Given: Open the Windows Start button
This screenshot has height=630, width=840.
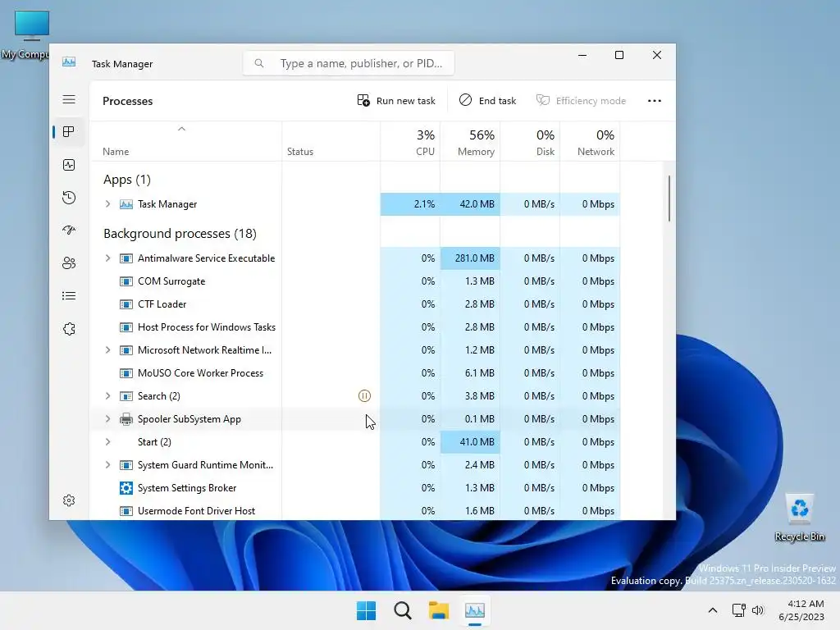Looking at the screenshot, I should pyautogui.click(x=367, y=610).
